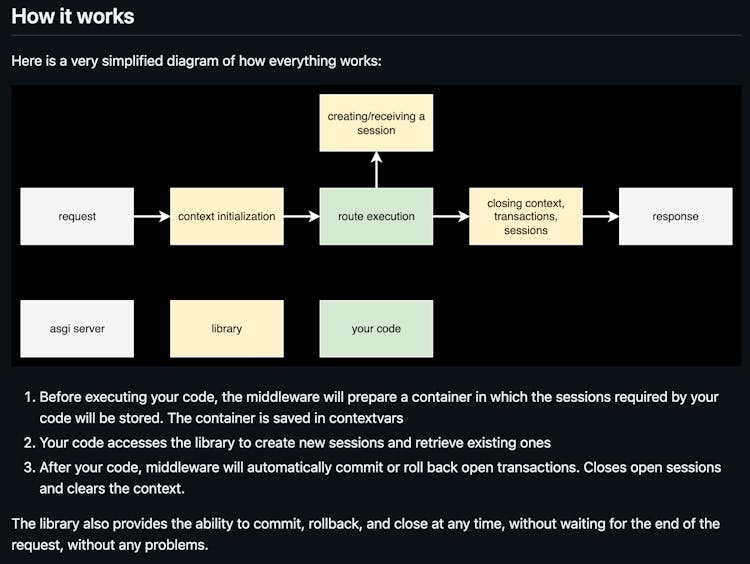Click the yellow 'library' legend box

coord(226,328)
